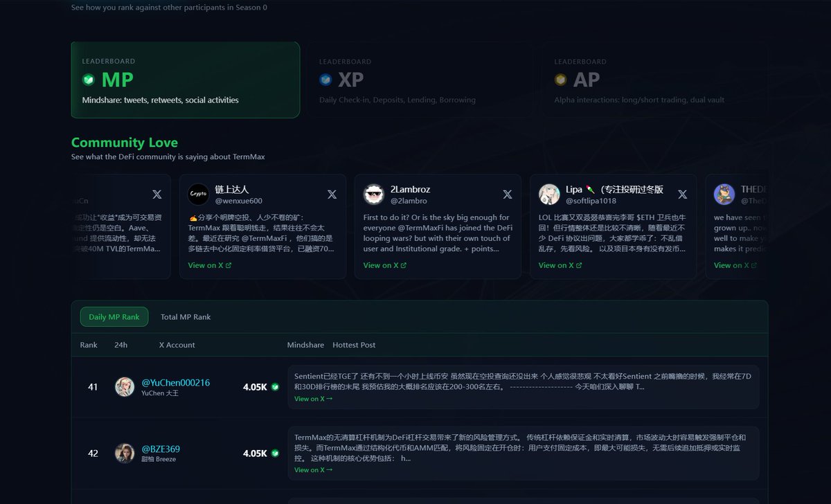Click the blue XP leaderboard icon
This screenshot has height=504, width=831.
tap(326, 79)
